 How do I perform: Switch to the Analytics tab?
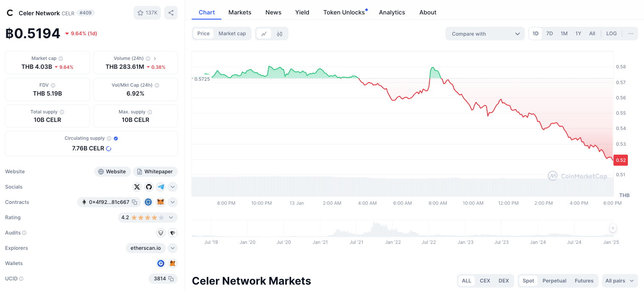pyautogui.click(x=392, y=12)
